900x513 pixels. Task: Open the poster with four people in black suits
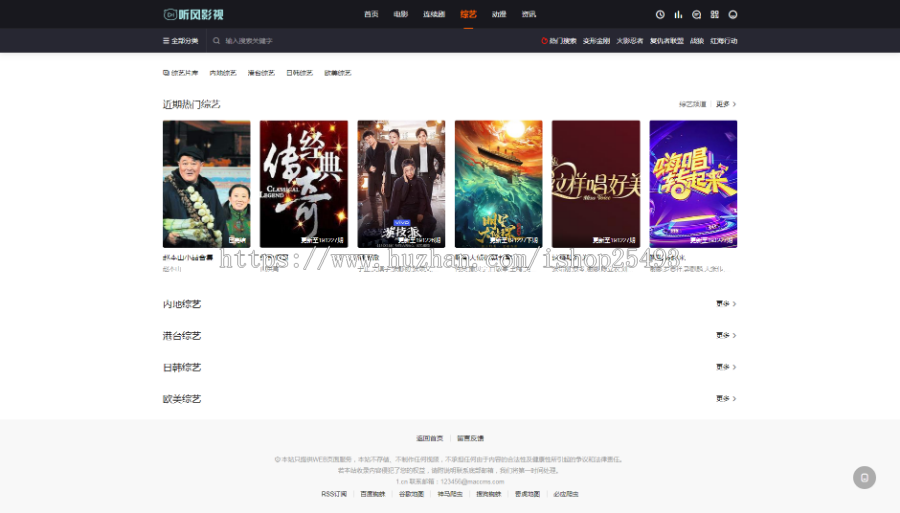(x=401, y=184)
